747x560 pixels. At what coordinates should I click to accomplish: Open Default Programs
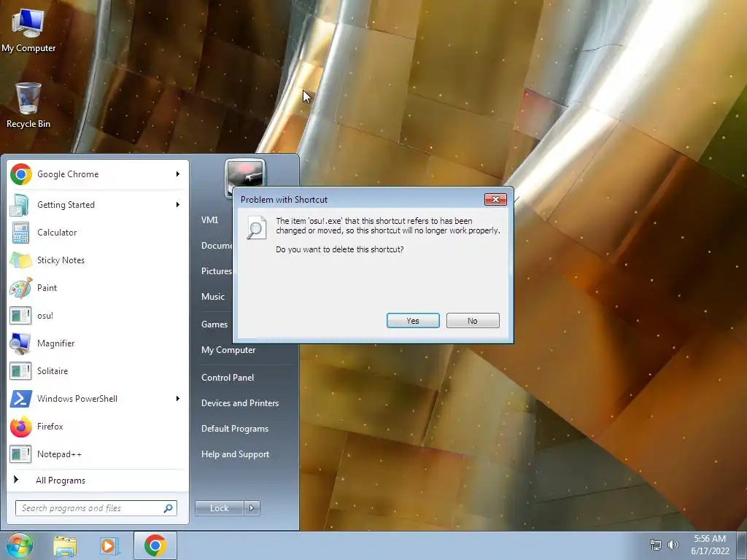[x=235, y=429]
